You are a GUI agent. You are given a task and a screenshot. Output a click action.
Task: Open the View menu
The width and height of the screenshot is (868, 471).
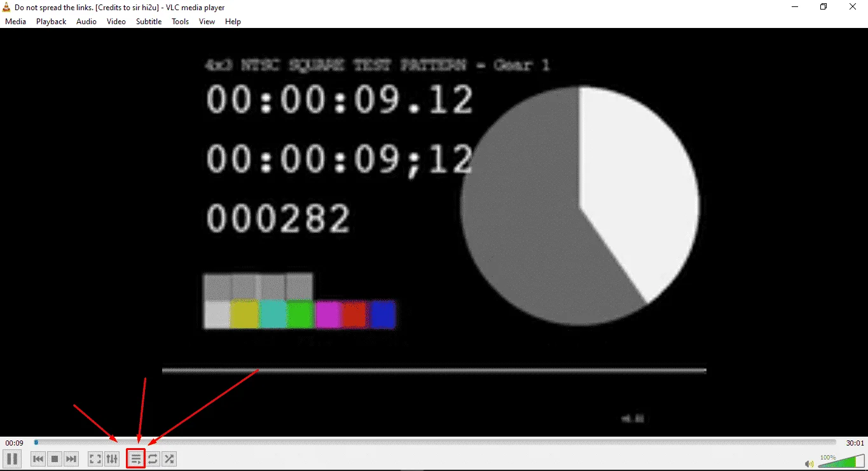click(207, 22)
